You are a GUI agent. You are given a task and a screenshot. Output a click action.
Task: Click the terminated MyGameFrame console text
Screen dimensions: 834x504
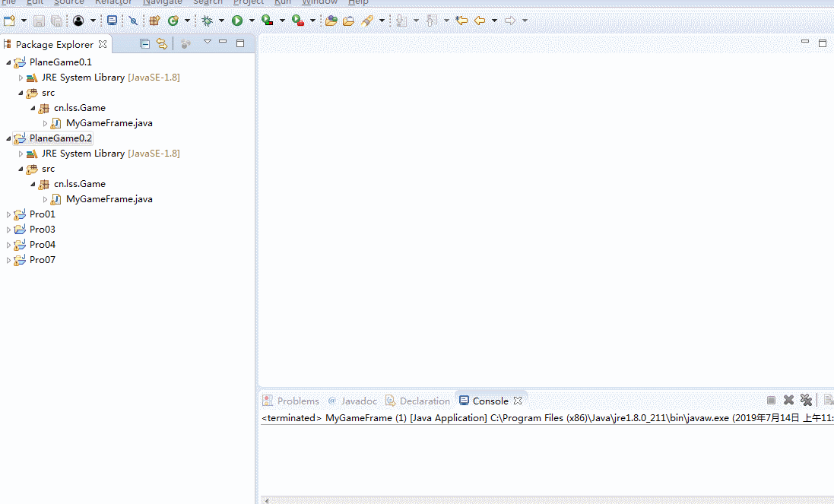(x=548, y=418)
